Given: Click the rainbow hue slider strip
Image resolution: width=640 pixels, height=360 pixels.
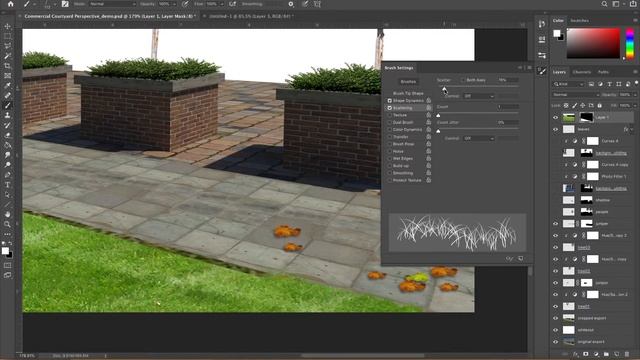Looking at the screenshot, I should (630, 43).
